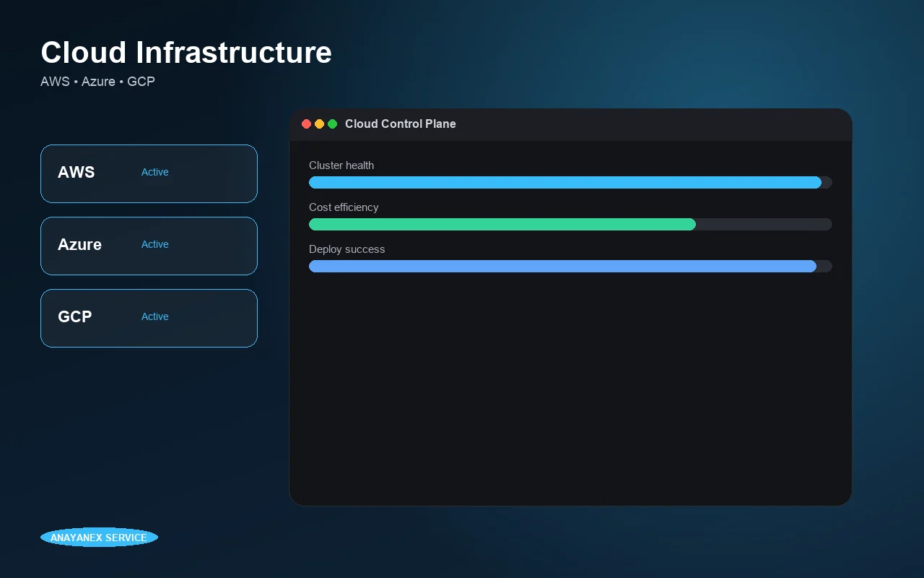Click the green maximize dot
924x578 pixels.
click(333, 124)
